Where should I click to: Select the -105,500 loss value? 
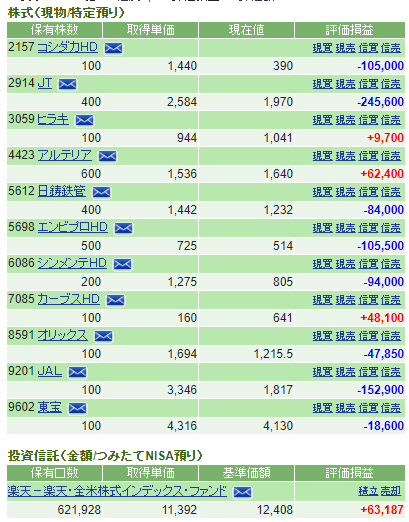click(x=380, y=246)
